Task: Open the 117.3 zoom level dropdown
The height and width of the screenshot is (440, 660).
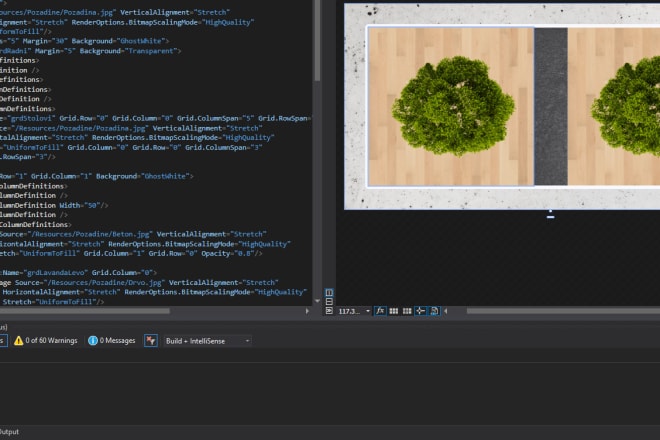Action: pyautogui.click(x=368, y=311)
